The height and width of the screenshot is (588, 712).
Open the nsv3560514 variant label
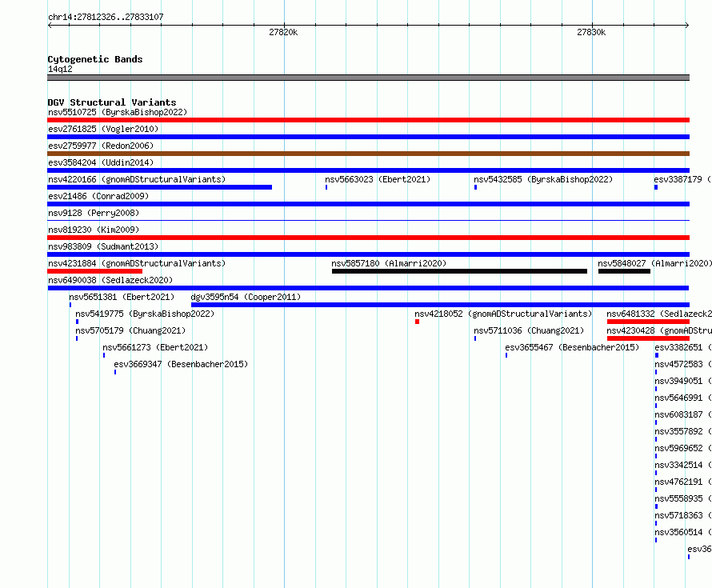[683, 532]
